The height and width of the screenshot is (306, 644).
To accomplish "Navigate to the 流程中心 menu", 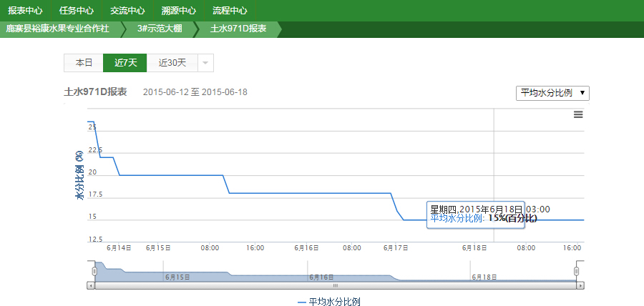I will click(x=230, y=11).
